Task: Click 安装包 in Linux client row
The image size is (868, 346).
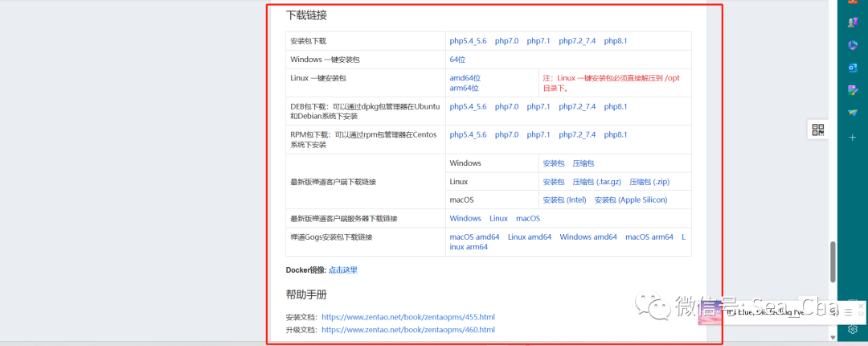Action: [554, 182]
